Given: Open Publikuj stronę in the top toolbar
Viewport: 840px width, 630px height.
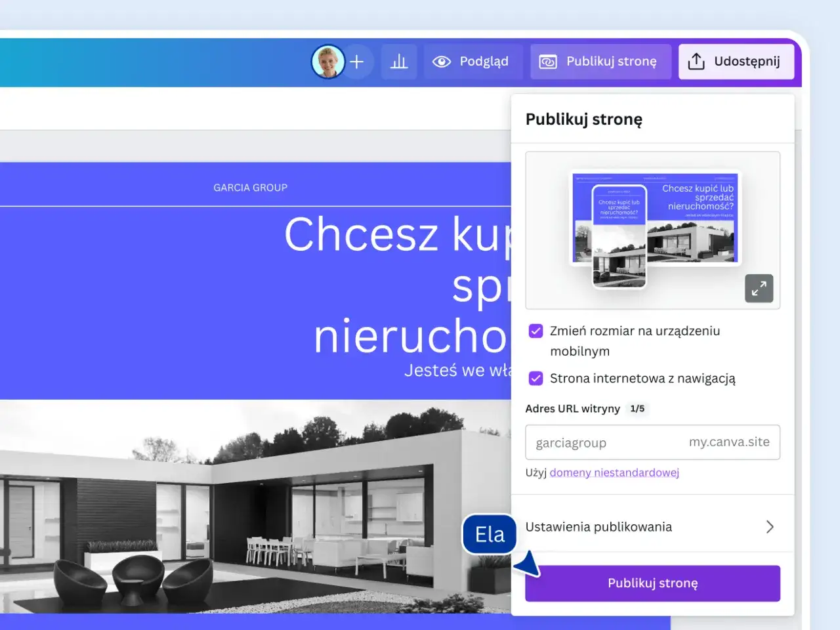Looking at the screenshot, I should pos(600,62).
